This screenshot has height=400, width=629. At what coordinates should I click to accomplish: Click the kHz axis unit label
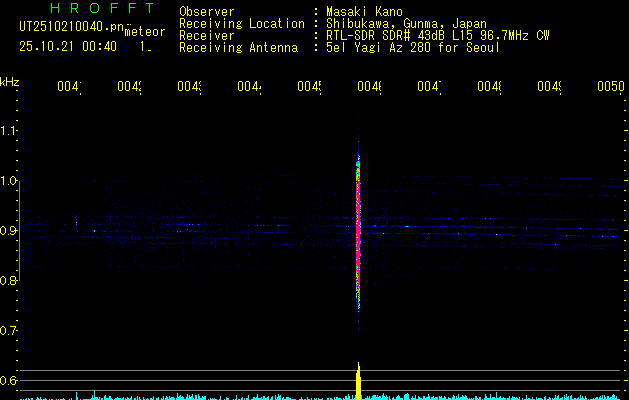click(10, 81)
